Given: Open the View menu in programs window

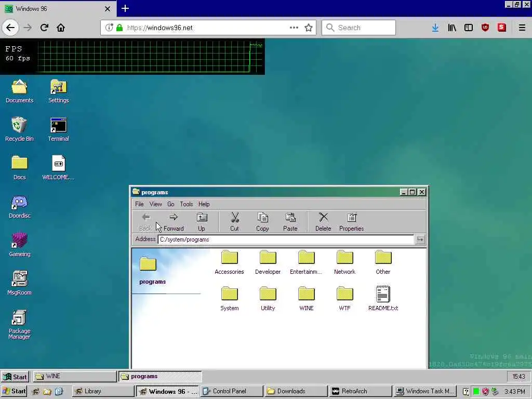Looking at the screenshot, I should (155, 204).
